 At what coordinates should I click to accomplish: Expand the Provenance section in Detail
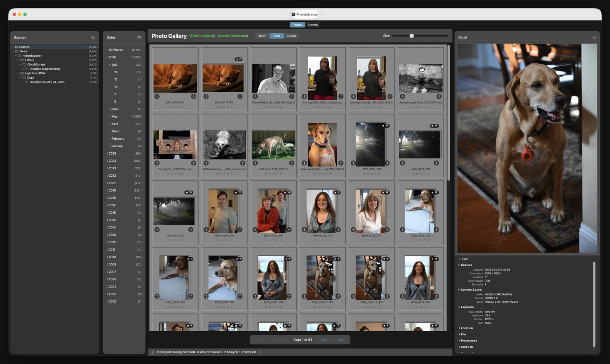tap(459, 341)
